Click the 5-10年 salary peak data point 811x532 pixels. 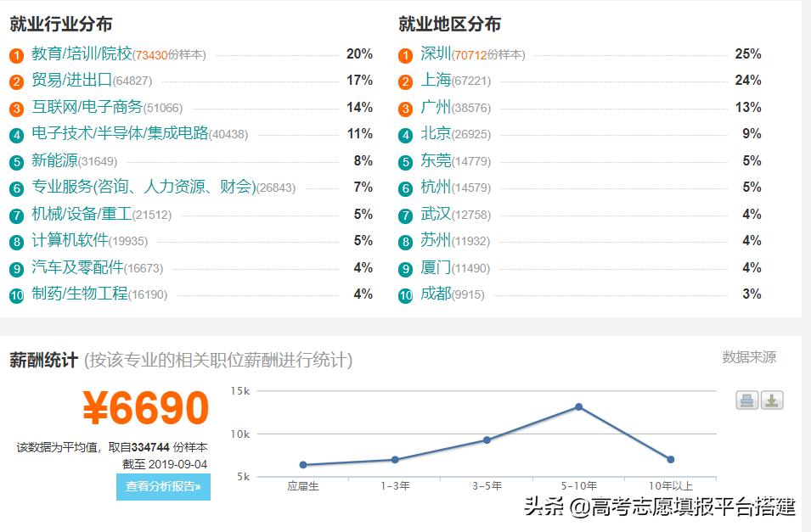click(x=578, y=406)
